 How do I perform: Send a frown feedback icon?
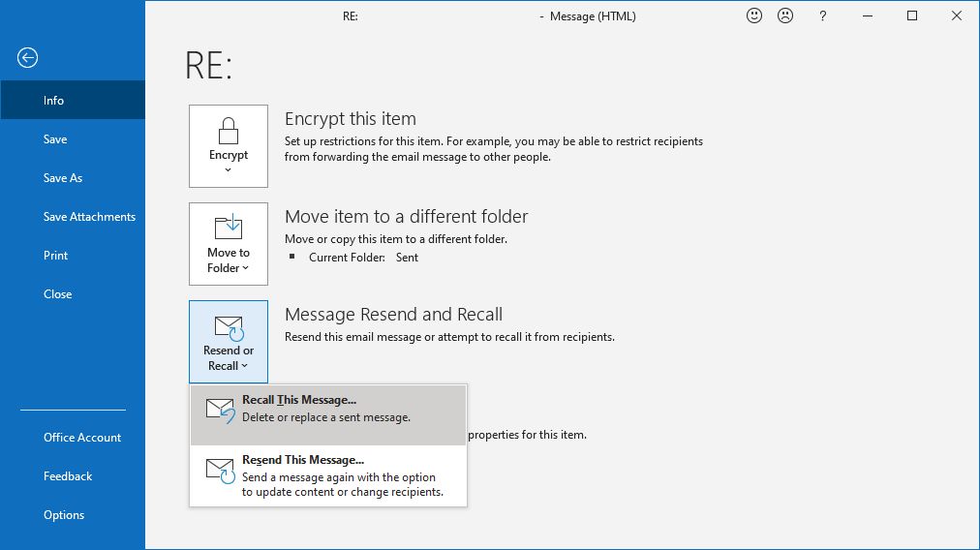tap(785, 16)
